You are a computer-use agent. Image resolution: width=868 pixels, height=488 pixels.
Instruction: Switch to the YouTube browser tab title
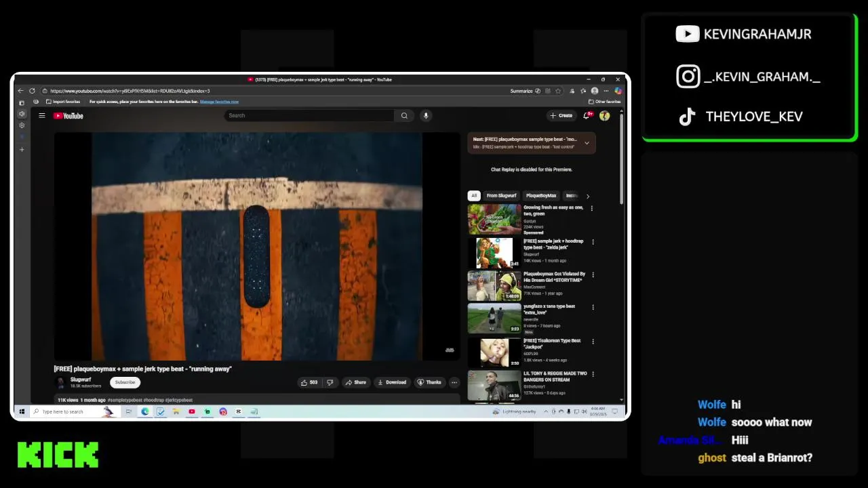(320, 80)
